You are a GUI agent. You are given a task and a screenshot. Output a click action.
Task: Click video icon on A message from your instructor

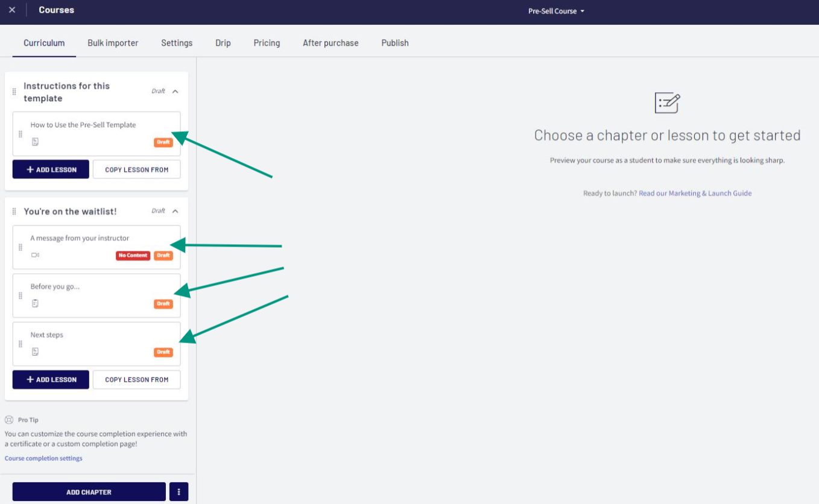[35, 255]
